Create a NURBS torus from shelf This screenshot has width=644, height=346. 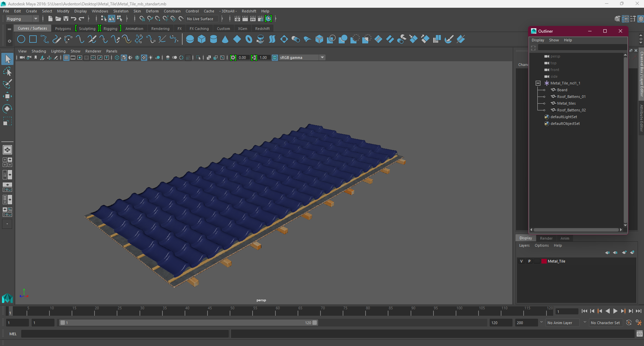pyautogui.click(x=249, y=39)
